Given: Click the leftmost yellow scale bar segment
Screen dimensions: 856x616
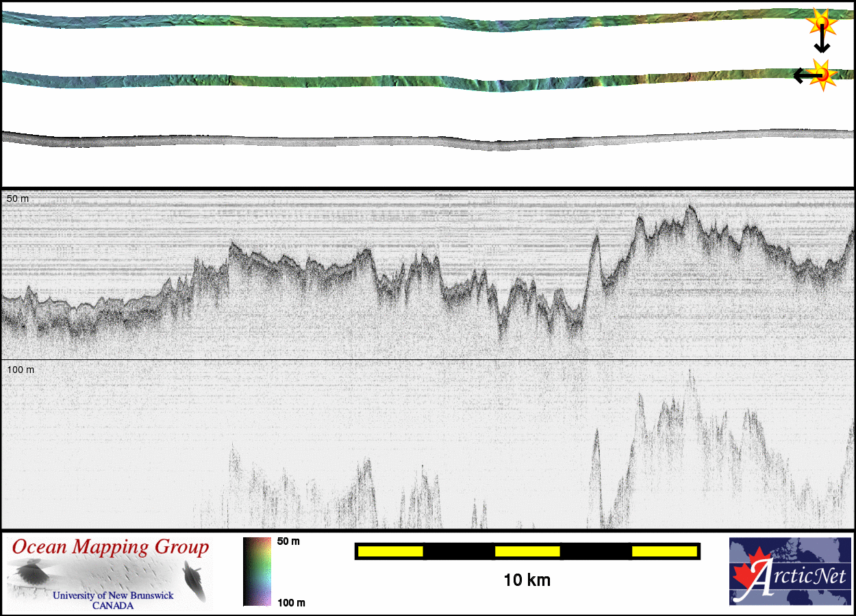Looking at the screenshot, I should pyautogui.click(x=390, y=551).
